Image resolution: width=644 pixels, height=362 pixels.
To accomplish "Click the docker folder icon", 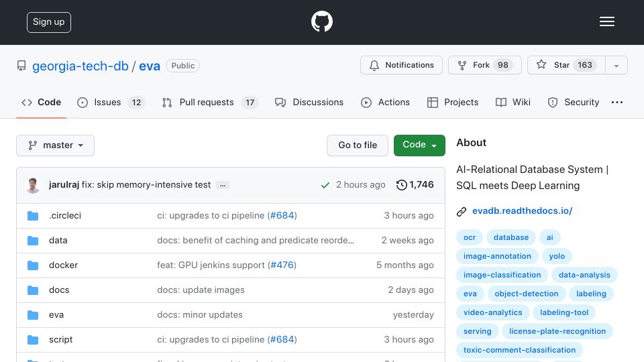I will (x=33, y=265).
